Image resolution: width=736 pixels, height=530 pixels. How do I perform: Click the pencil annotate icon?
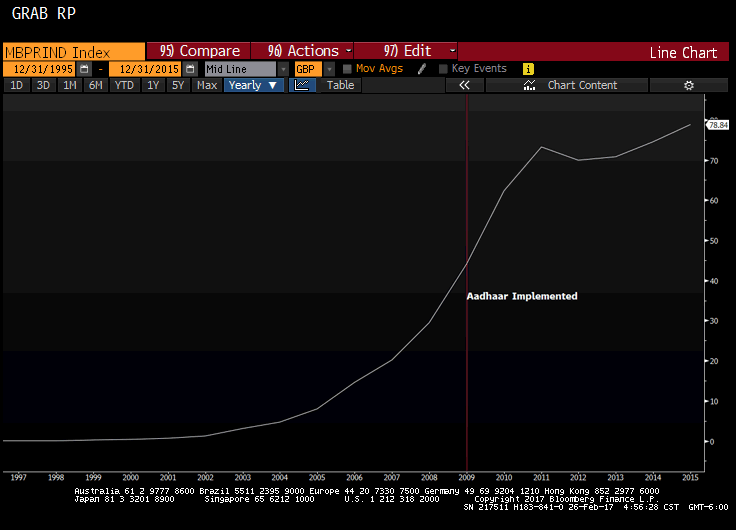coord(422,69)
